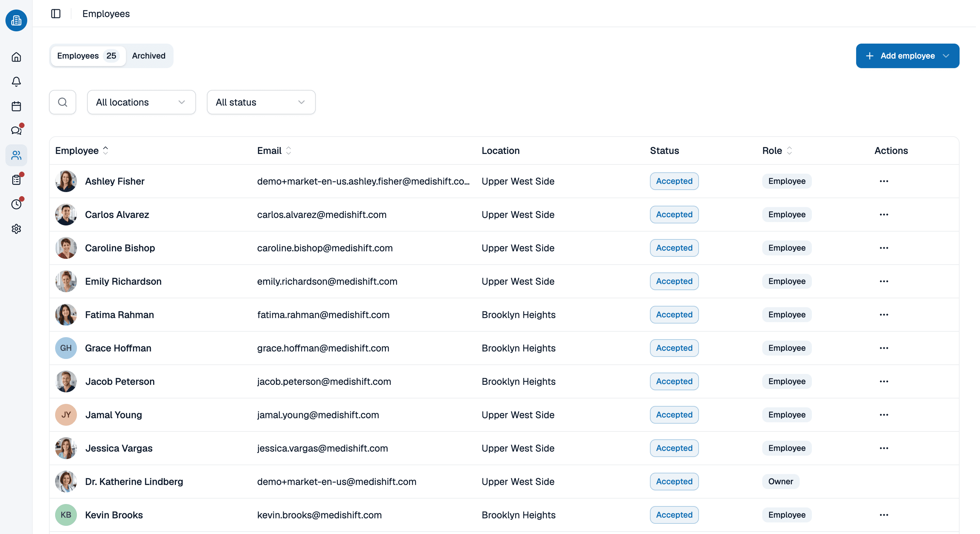Click Accepted status for Emily Richardson

point(674,281)
